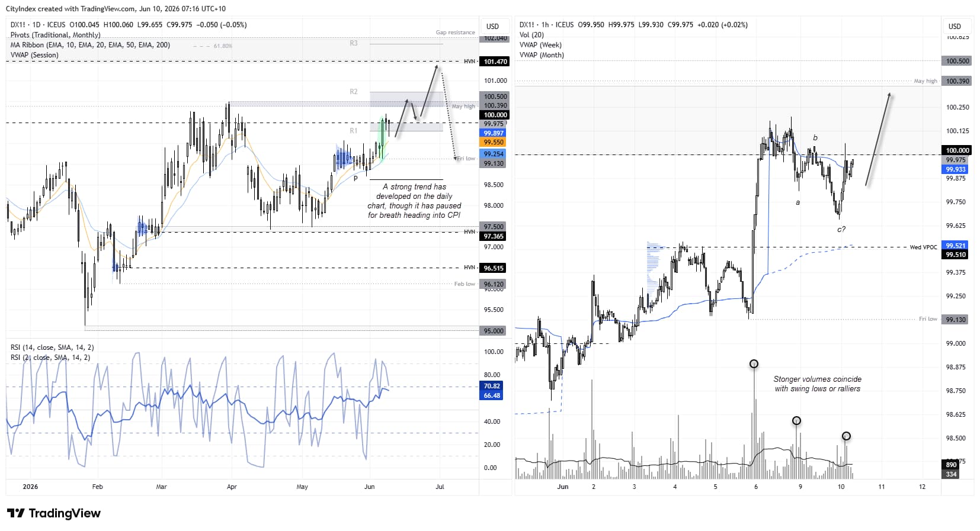Click the daily chart DX1! 1D ICEUS symbol legend
Viewport: 980px width, 531px height.
tap(129, 25)
